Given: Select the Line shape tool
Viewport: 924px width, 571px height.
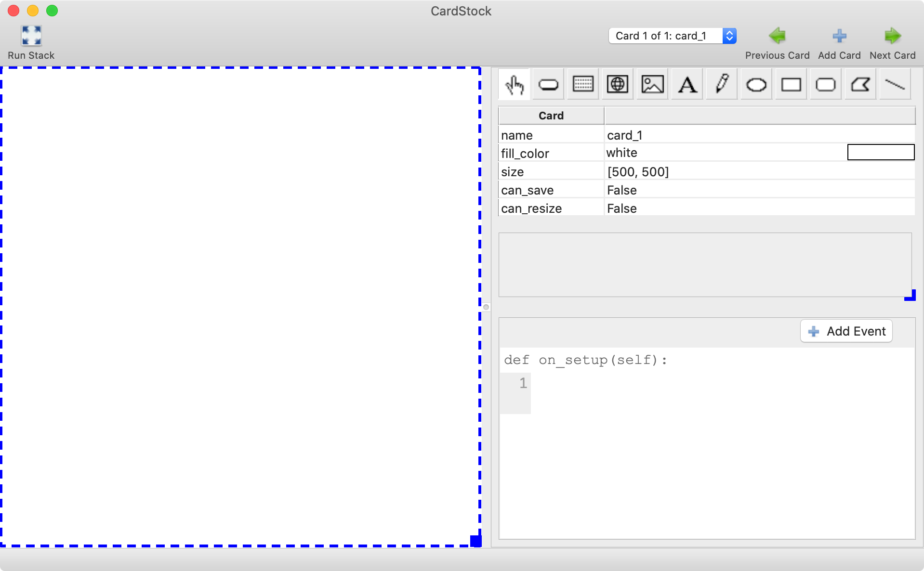Looking at the screenshot, I should (895, 85).
